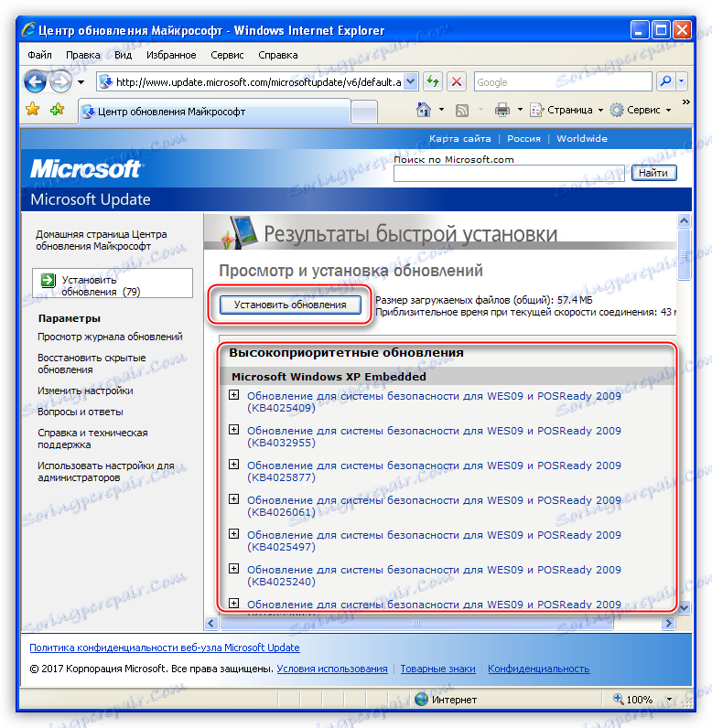Click the Refresh page icon
This screenshot has height=728, width=712.
pyautogui.click(x=433, y=82)
